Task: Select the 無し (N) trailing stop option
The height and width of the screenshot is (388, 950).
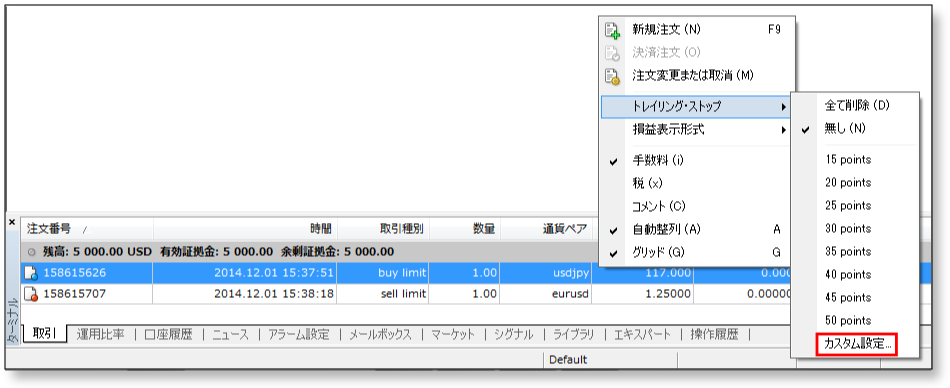Action: coord(855,129)
